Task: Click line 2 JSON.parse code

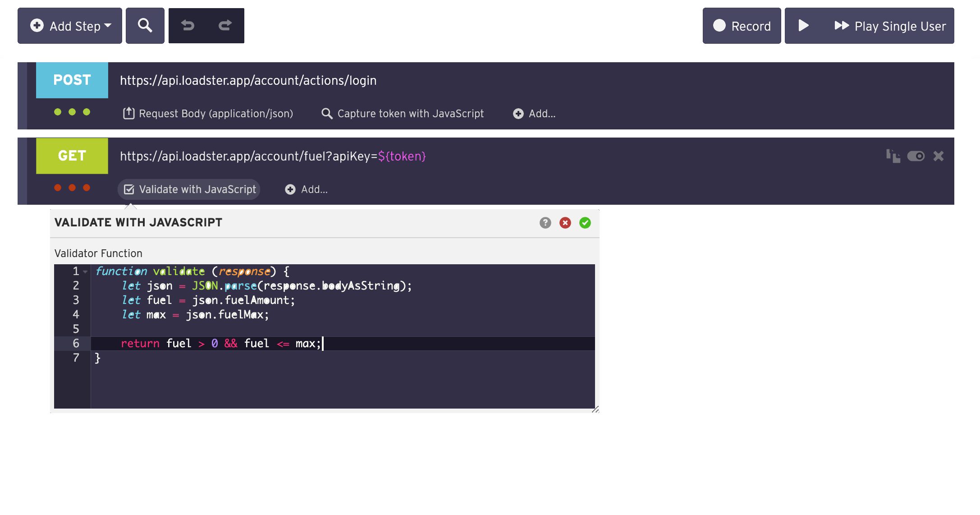Action: [x=267, y=285]
